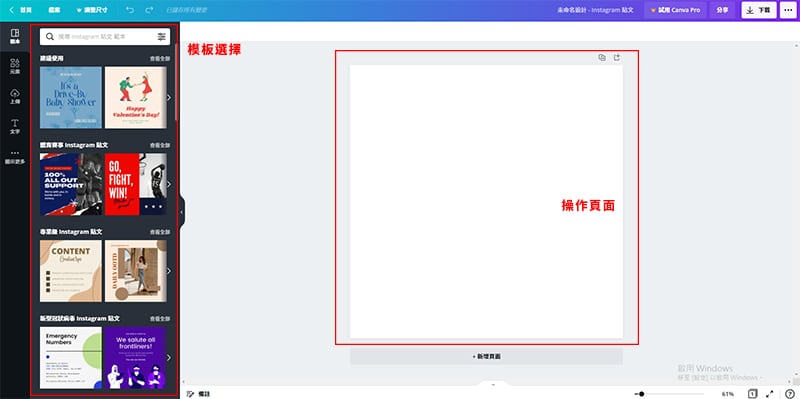
Task: Click the templates panel scrollbar
Action: (176, 82)
